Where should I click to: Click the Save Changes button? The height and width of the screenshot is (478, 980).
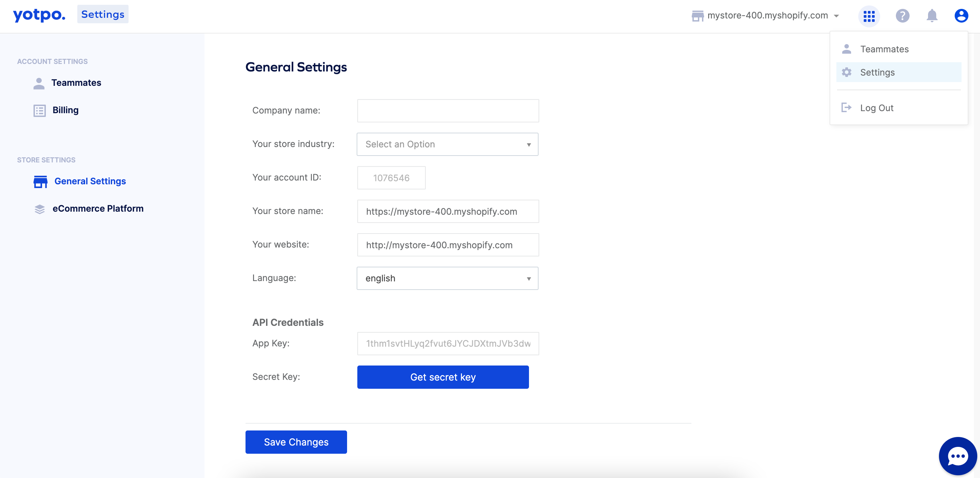click(296, 442)
